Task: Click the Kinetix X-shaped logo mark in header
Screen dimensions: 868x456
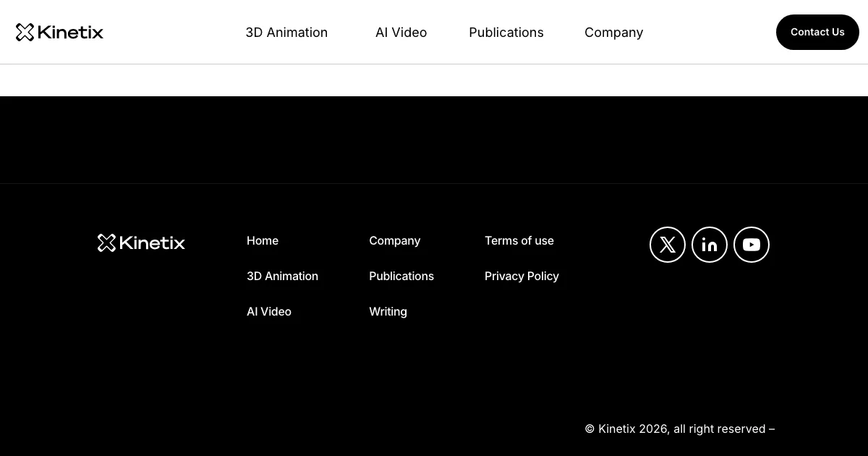Action: point(25,32)
